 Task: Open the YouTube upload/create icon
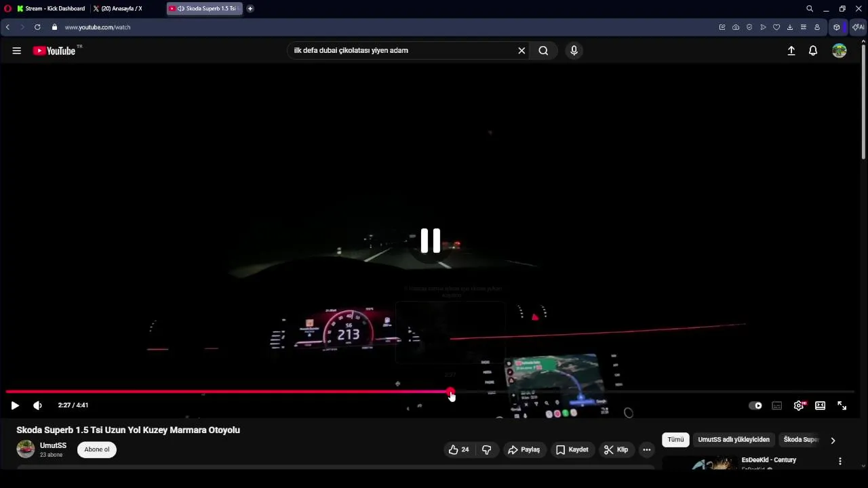point(791,51)
